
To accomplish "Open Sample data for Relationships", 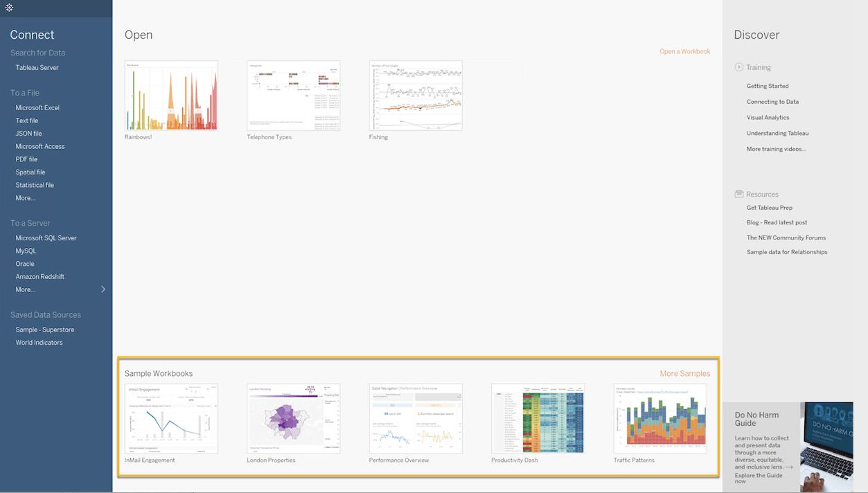I will [787, 253].
